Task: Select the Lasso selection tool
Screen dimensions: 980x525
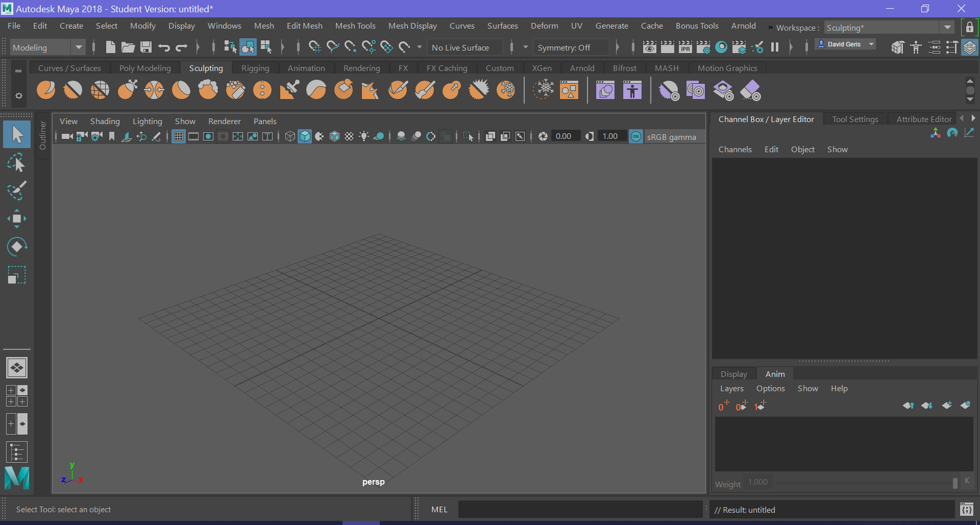Action: tap(17, 163)
